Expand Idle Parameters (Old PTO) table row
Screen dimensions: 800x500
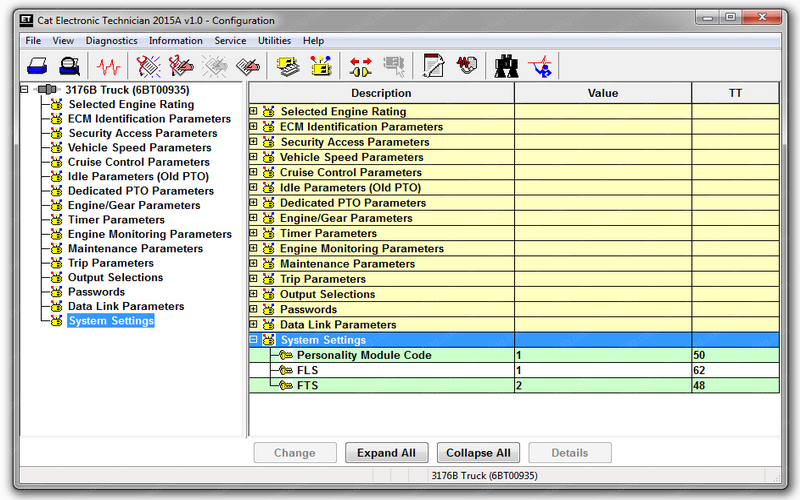(253, 187)
